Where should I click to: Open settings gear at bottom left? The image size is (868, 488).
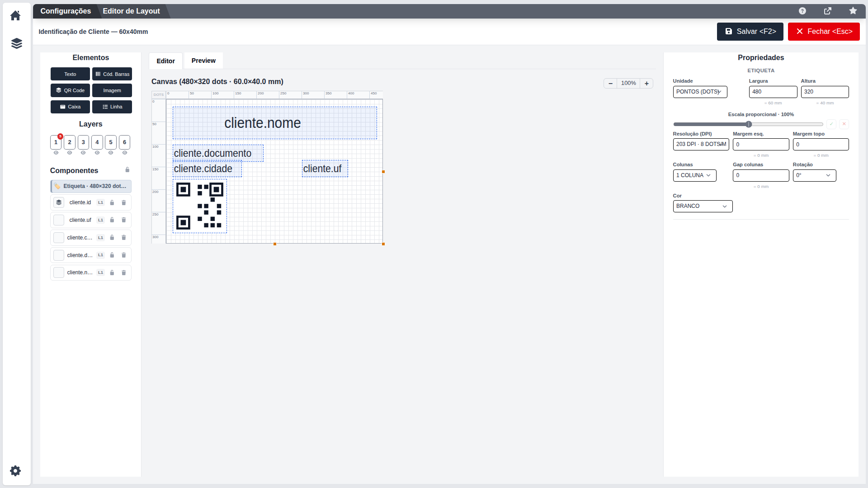(15, 471)
